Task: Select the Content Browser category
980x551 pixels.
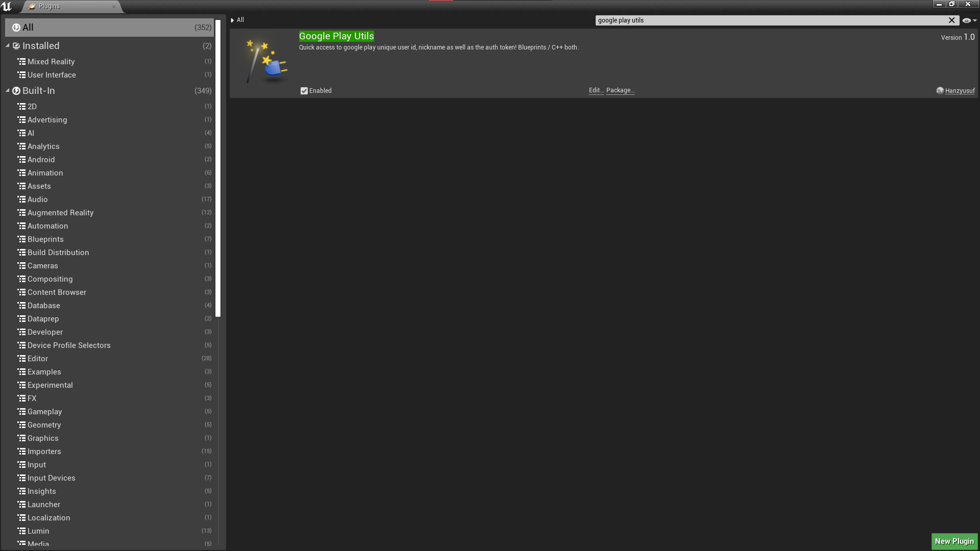Action: tap(109, 292)
